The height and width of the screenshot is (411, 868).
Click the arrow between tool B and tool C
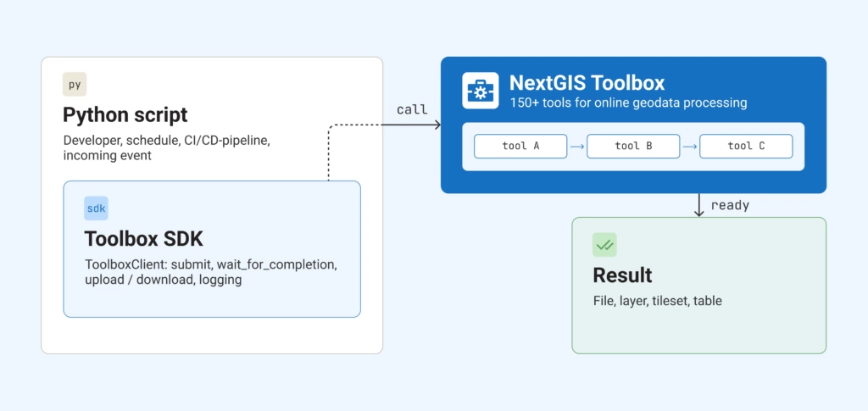(690, 147)
